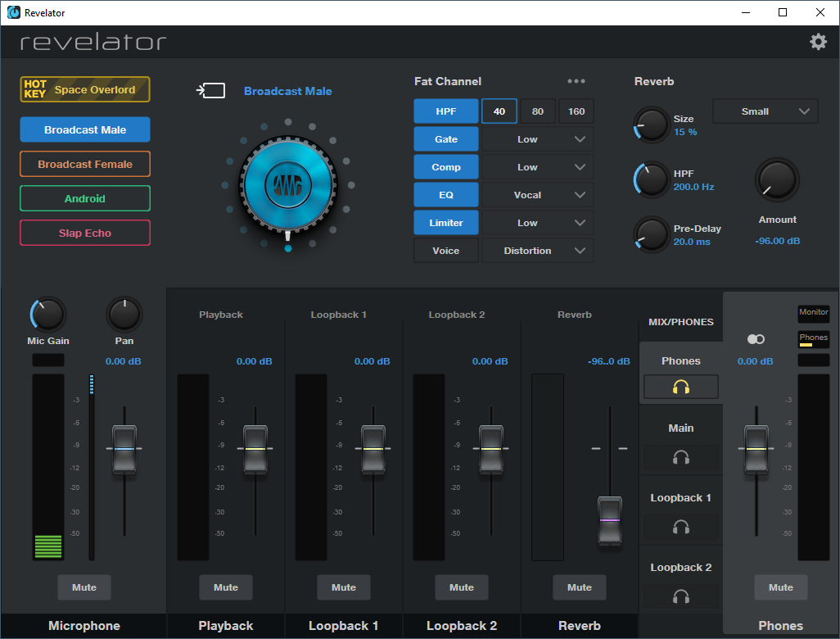Select the Broadcast Male preset

pos(85,129)
